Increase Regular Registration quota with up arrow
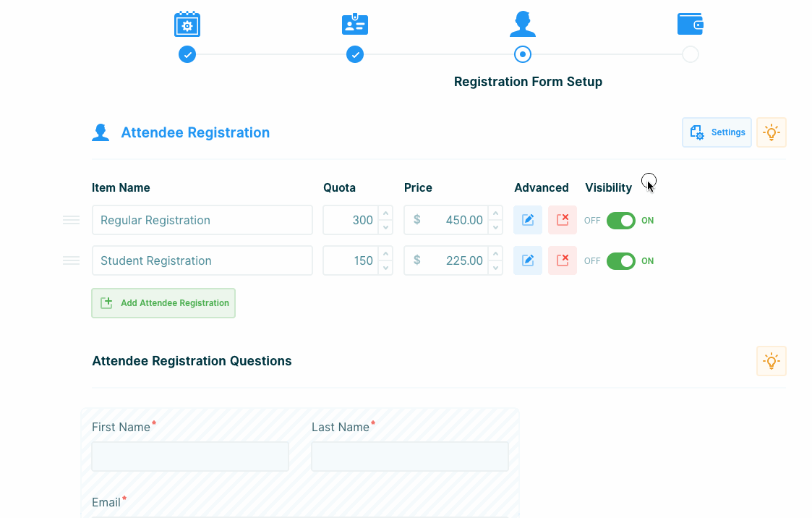Image resolution: width=812 pixels, height=518 pixels. pyautogui.click(x=386, y=213)
